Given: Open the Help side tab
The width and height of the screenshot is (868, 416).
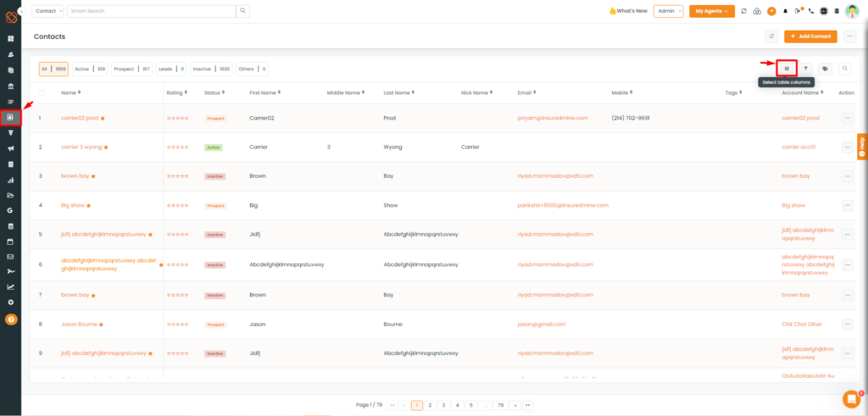Looking at the screenshot, I should (x=862, y=147).
